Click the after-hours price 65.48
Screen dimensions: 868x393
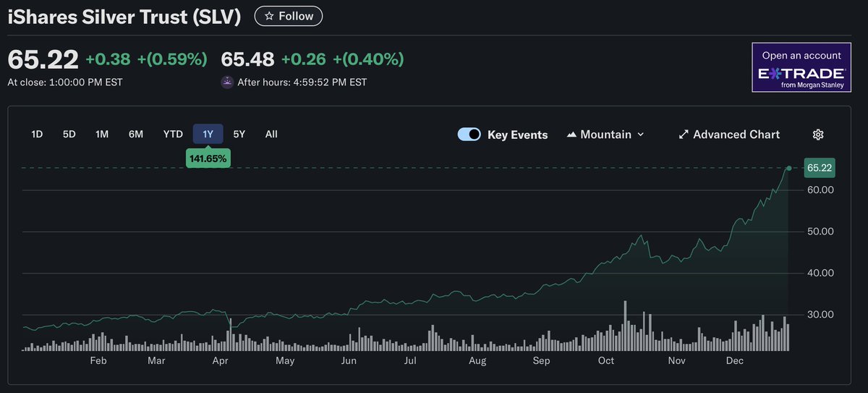point(247,59)
